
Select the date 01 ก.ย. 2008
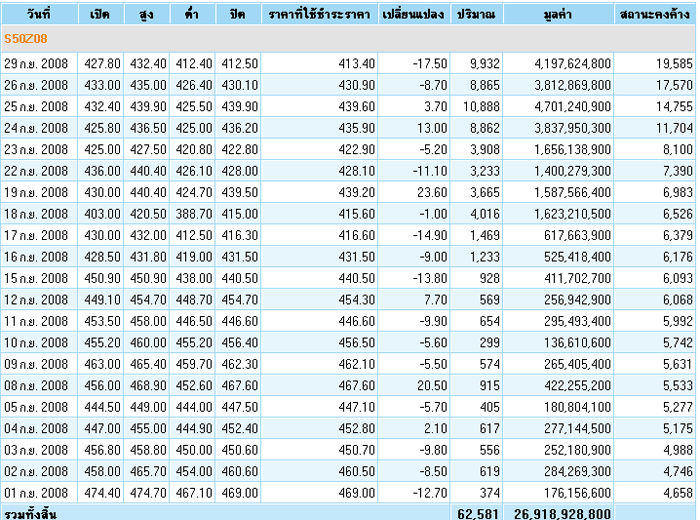click(x=36, y=493)
